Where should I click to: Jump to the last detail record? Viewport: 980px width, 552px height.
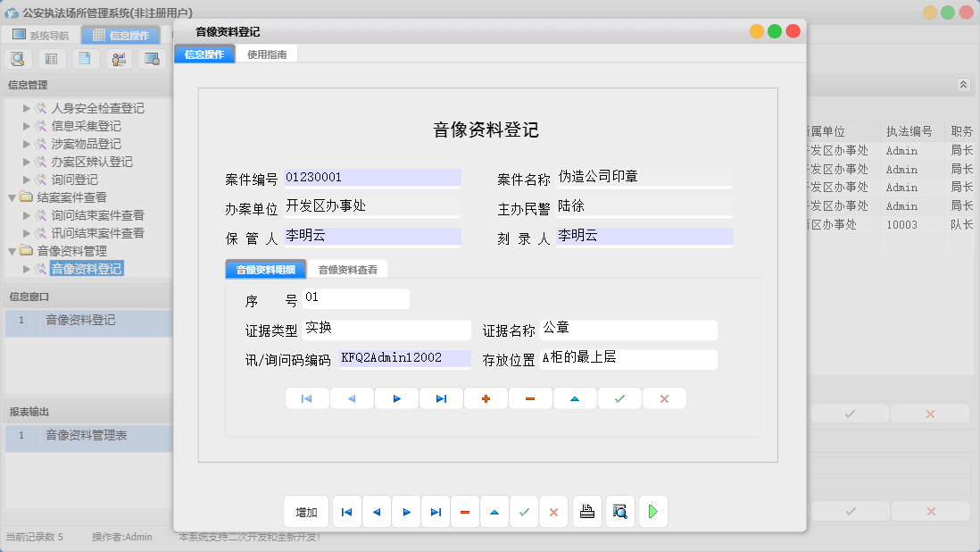(441, 397)
